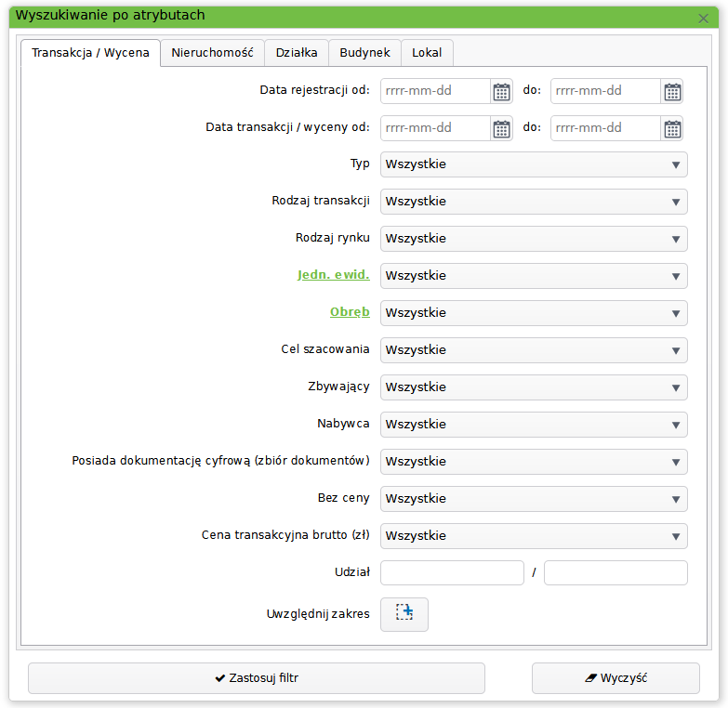Open calendar for Data rejestracji od
Screen dimensions: 728x708
point(501,91)
